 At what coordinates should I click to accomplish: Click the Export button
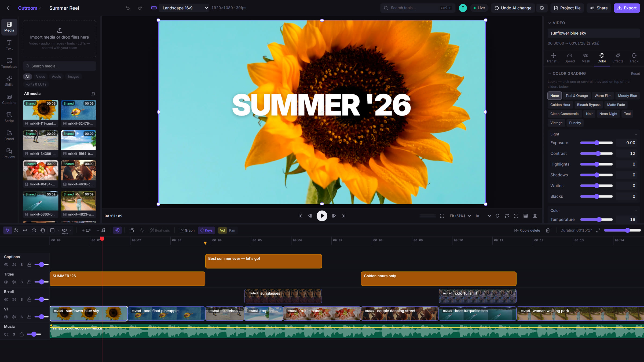[x=627, y=8]
